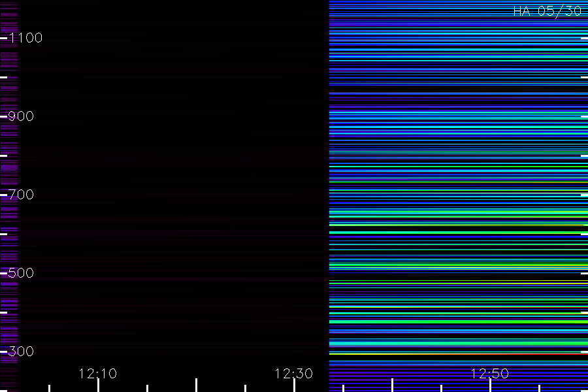Viewport: 588px width, 392px height.
Task: Click the red-yellow emission line near 300
Action: pyautogui.click(x=459, y=353)
